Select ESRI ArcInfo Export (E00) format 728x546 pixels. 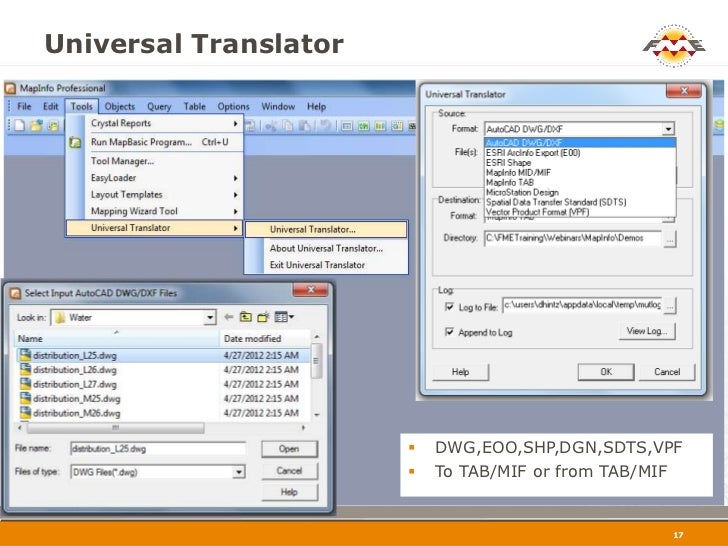[580, 153]
